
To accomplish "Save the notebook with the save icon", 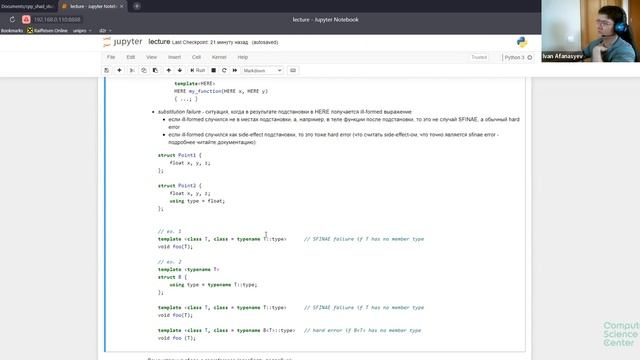I will (107, 70).
